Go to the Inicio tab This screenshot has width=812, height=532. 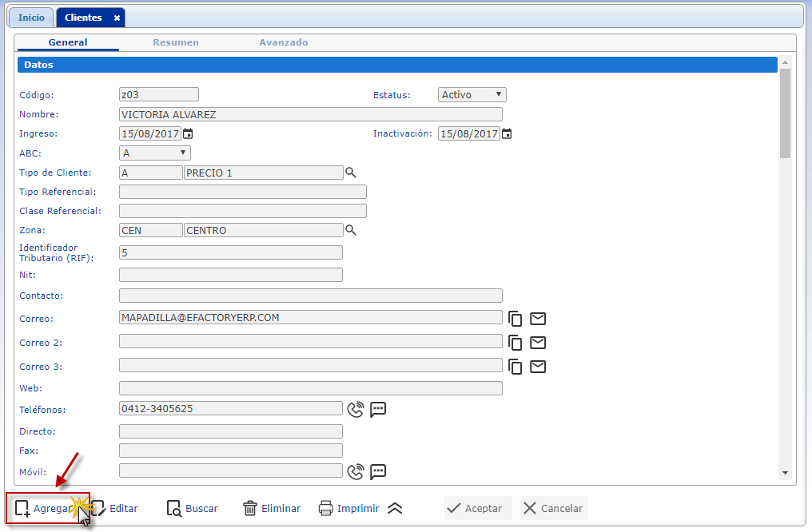coord(32,18)
